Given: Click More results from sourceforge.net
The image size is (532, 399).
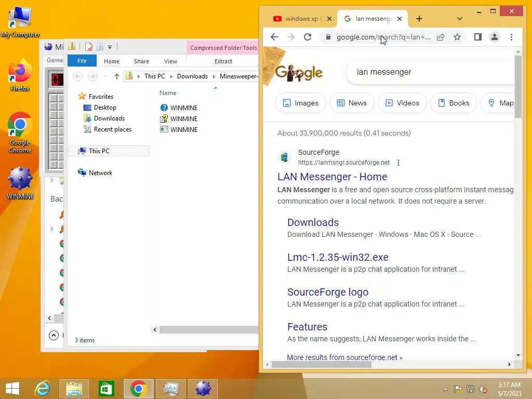Looking at the screenshot, I should tap(345, 357).
